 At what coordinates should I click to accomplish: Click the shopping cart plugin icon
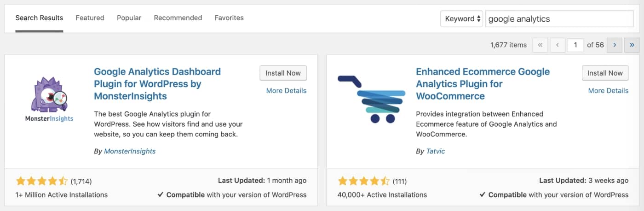(x=371, y=100)
